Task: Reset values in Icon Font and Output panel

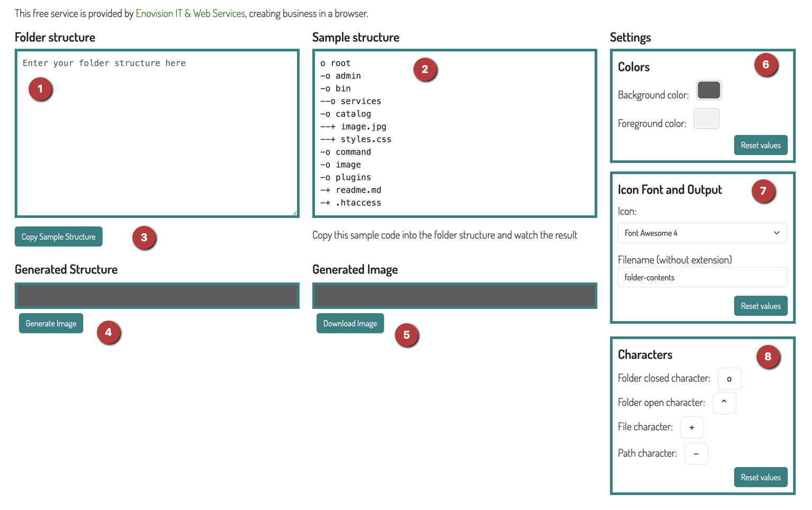Action: coord(761,306)
